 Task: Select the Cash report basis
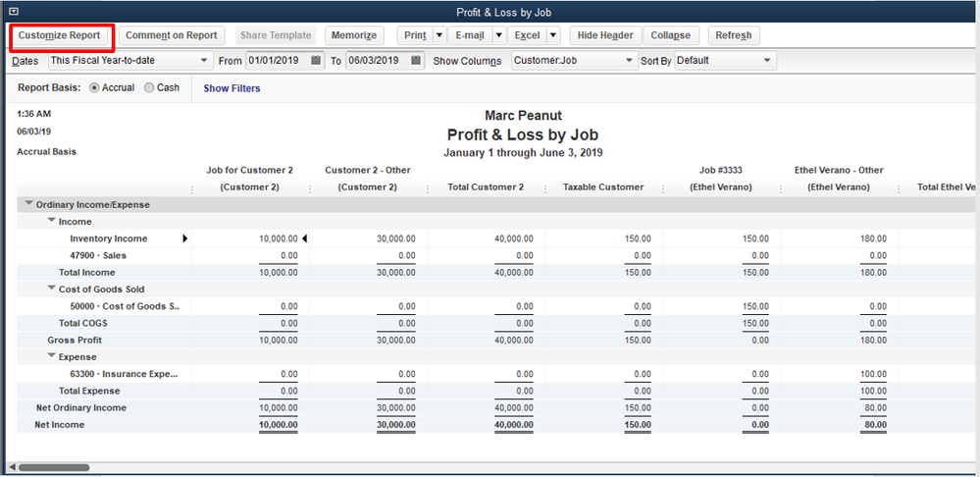149,88
